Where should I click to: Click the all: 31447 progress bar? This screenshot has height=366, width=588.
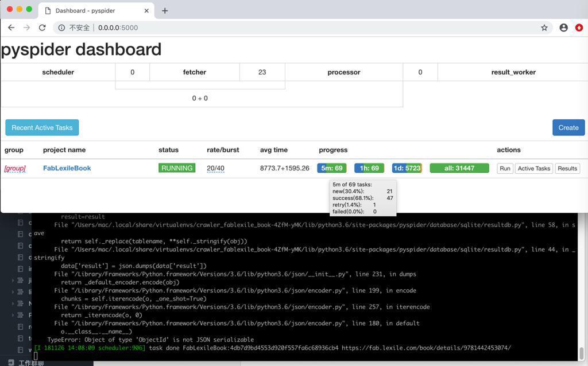(x=459, y=168)
